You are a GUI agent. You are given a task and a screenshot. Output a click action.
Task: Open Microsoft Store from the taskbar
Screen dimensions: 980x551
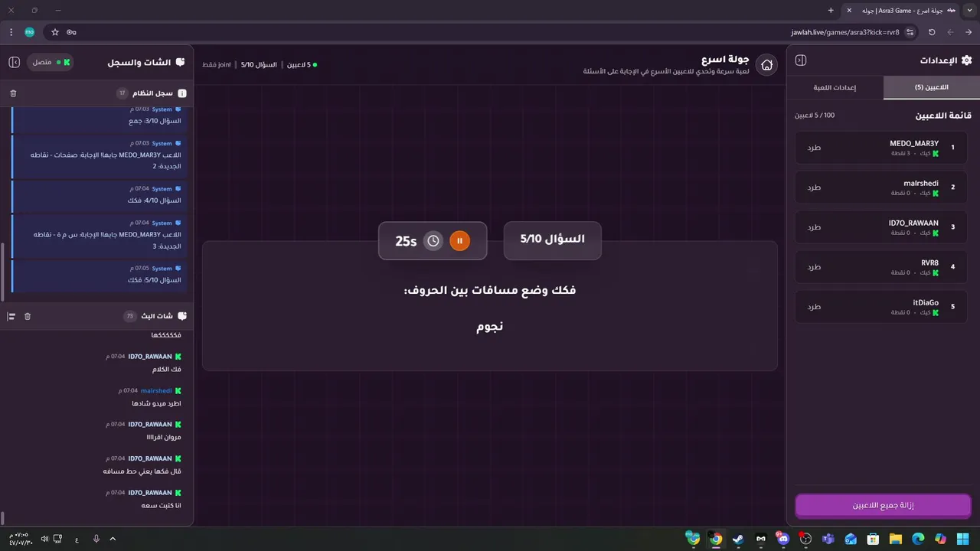pyautogui.click(x=873, y=539)
